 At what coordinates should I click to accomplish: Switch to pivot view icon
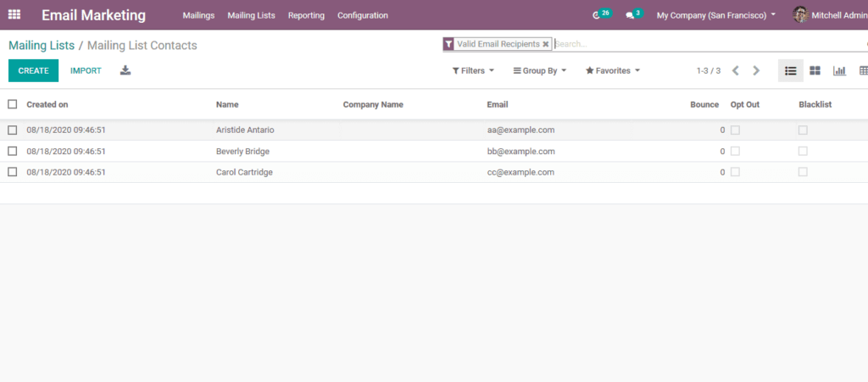click(863, 71)
